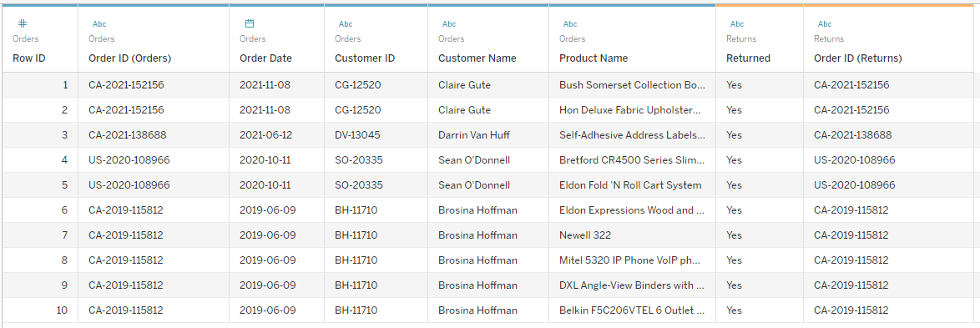Screen dimensions: 980x328
Task: Click the Abc type icon above Product Name
Action: [x=570, y=23]
